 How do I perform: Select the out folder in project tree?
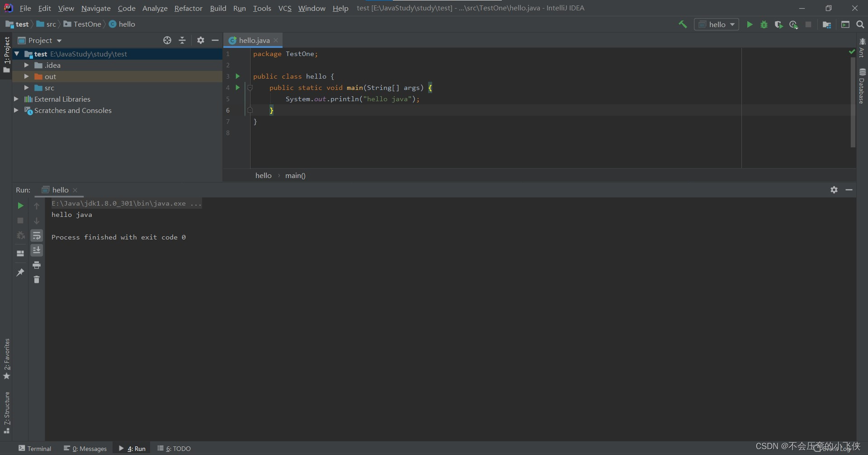tap(117, 76)
